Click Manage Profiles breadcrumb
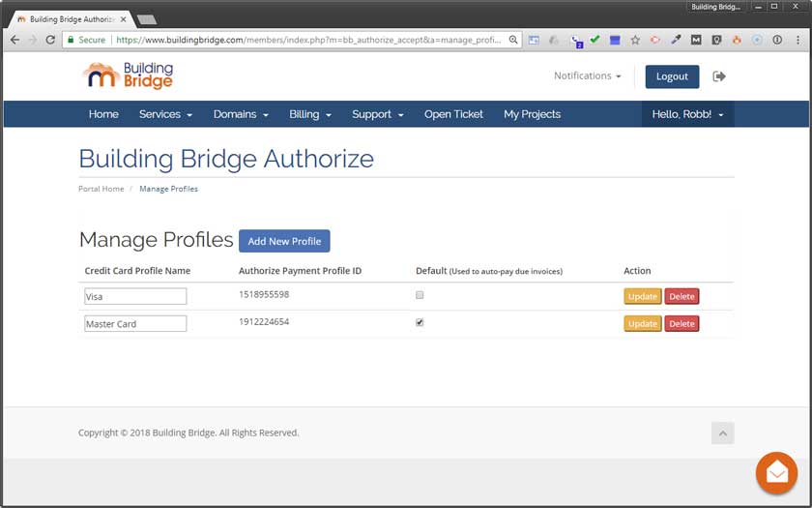The image size is (812, 508). [x=169, y=189]
